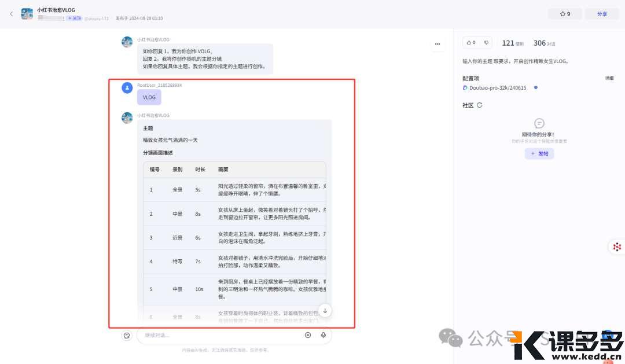Refresh the 社区 community section
The height and width of the screenshot is (364, 625).
pyautogui.click(x=480, y=105)
